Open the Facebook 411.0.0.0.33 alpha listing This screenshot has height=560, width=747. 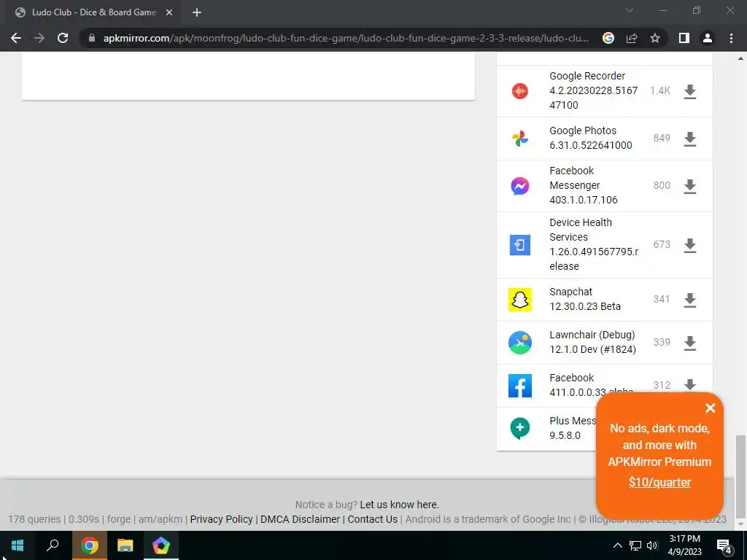pyautogui.click(x=592, y=385)
